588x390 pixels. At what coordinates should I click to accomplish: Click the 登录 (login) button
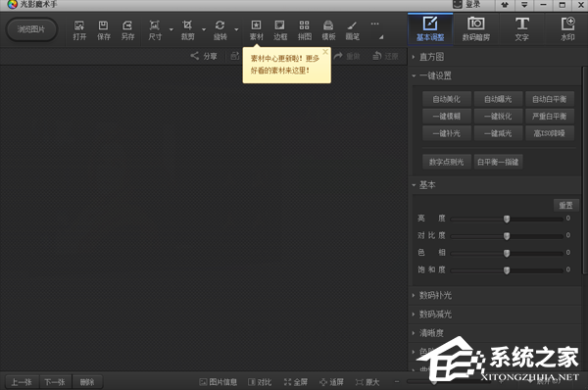(x=467, y=5)
